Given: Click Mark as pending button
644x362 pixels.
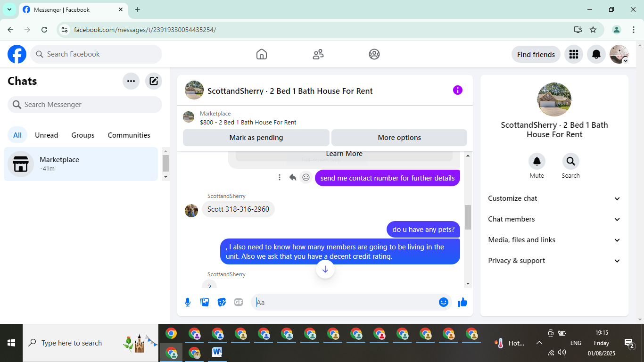Looking at the screenshot, I should pyautogui.click(x=256, y=138).
